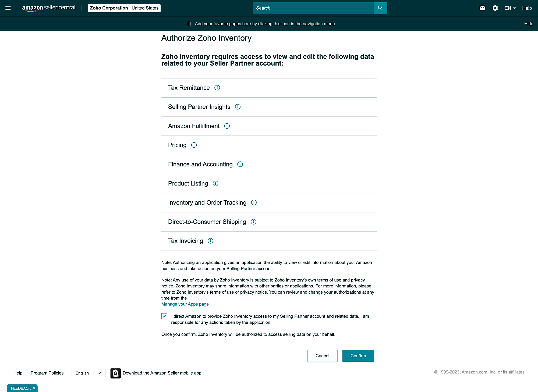Expand the Product Listing section

(x=215, y=183)
